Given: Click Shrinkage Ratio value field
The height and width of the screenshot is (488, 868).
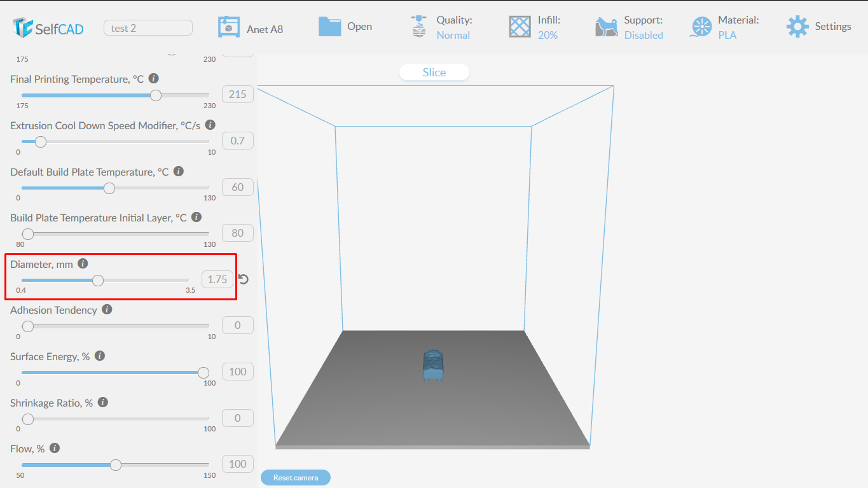Looking at the screenshot, I should 238,418.
